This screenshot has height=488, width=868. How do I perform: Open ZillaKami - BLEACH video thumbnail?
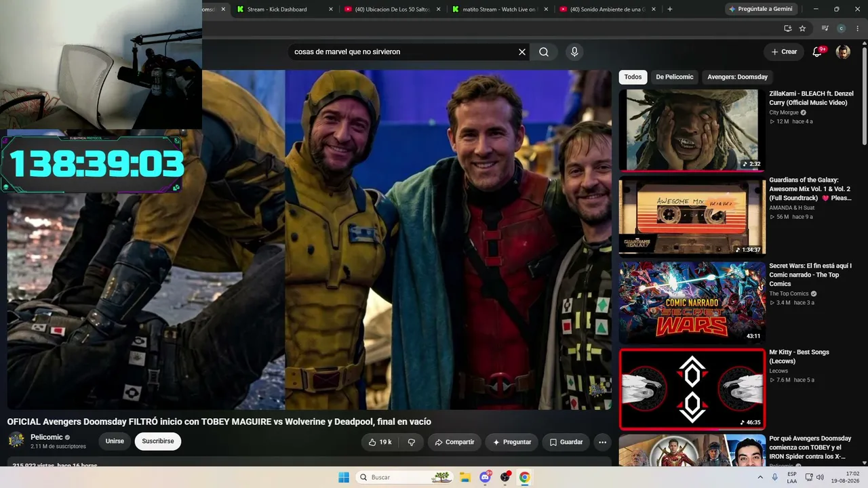tap(692, 130)
